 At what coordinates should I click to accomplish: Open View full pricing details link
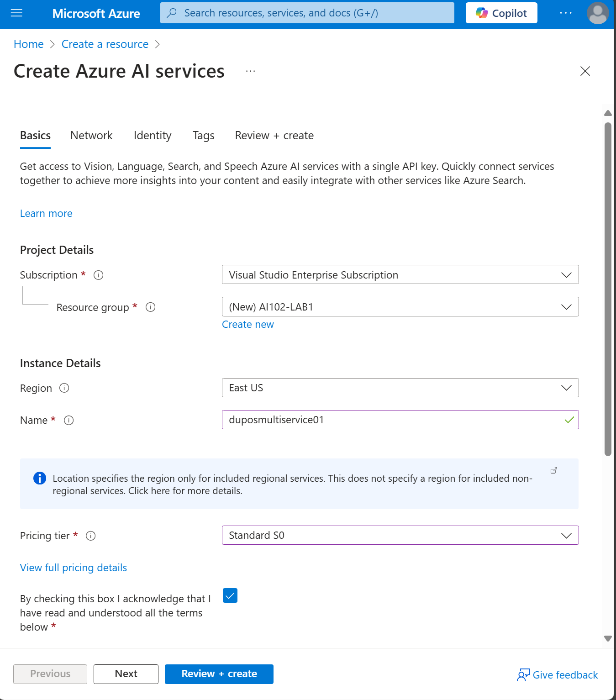[74, 568]
